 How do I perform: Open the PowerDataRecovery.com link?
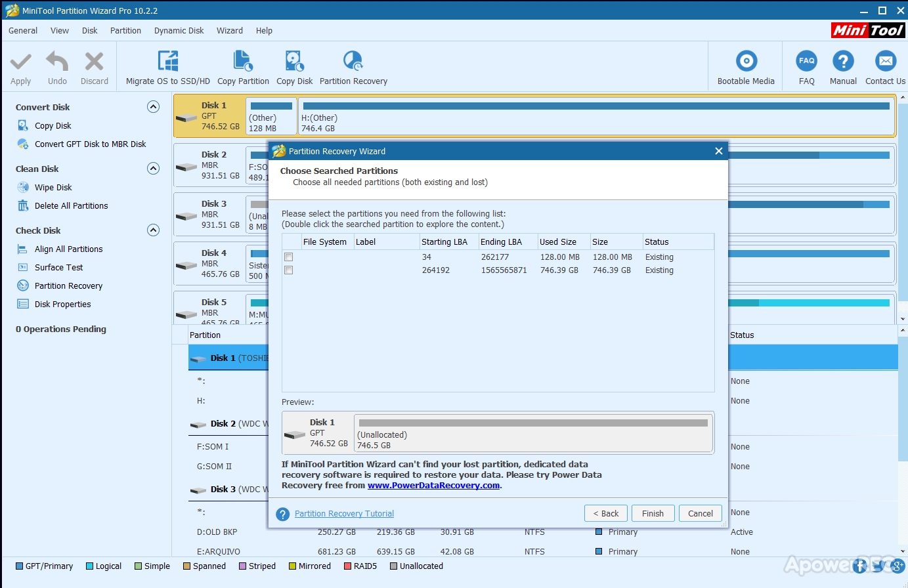point(433,486)
